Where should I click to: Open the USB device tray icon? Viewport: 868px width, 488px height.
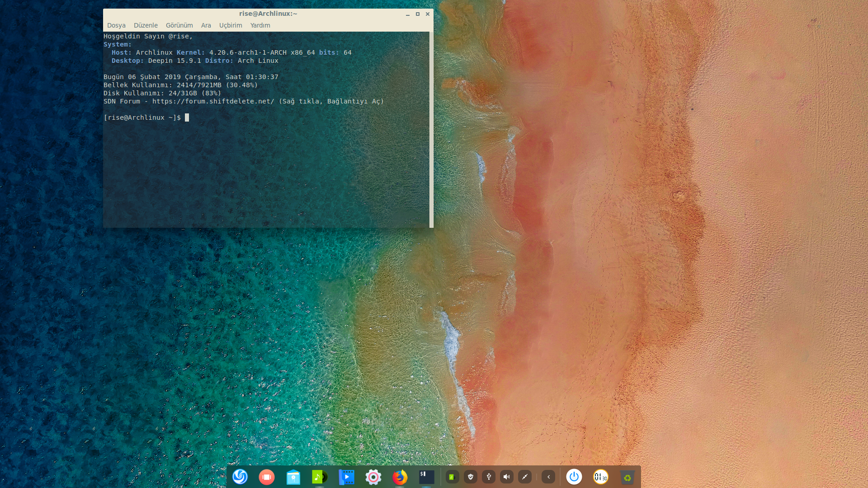[489, 477]
